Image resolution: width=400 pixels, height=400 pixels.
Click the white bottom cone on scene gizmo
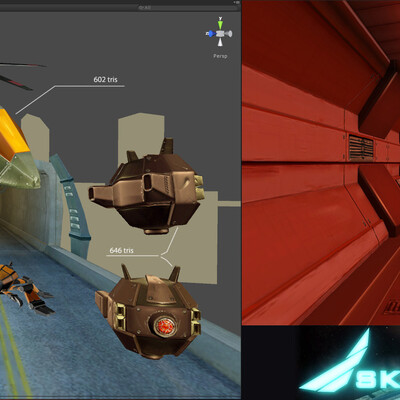(x=220, y=42)
